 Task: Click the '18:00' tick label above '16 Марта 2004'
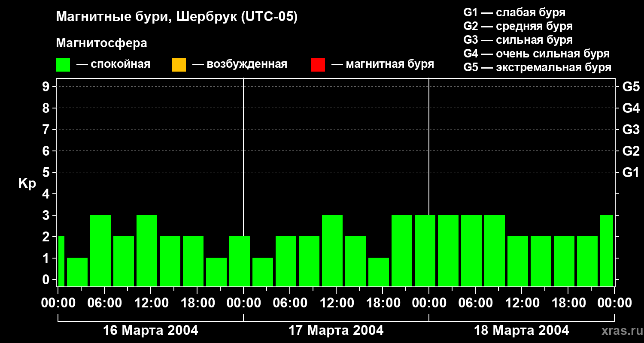point(197,303)
